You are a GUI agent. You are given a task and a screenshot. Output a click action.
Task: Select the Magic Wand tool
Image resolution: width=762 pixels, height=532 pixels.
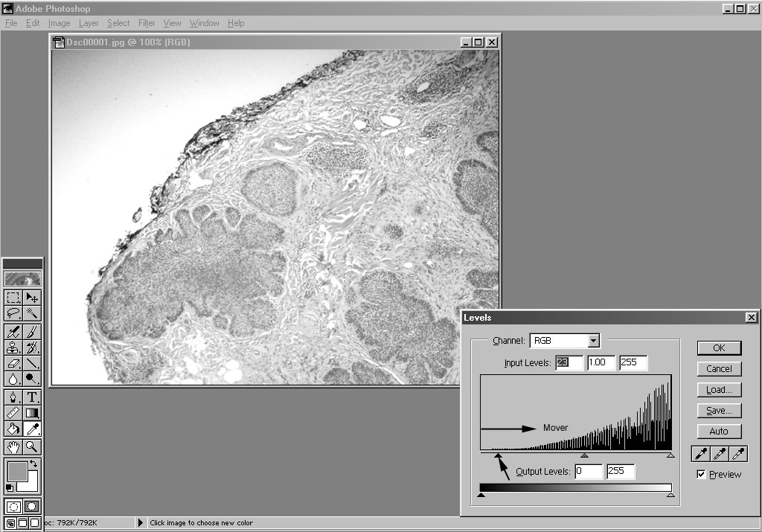(x=32, y=314)
